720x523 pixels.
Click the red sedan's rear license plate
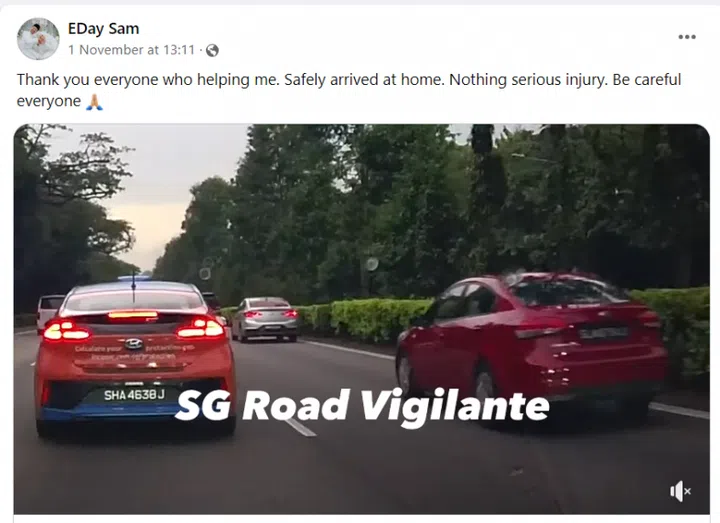point(603,332)
